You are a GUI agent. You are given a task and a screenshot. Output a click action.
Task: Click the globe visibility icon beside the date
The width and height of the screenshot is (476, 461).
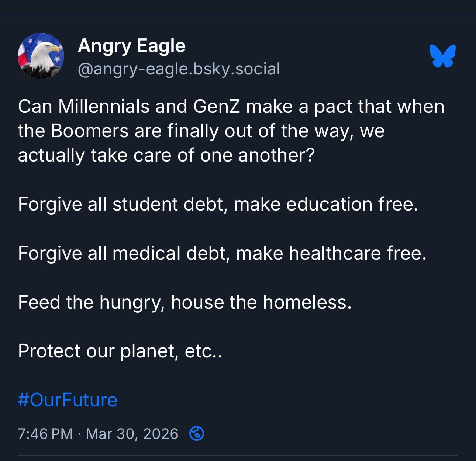[196, 434]
